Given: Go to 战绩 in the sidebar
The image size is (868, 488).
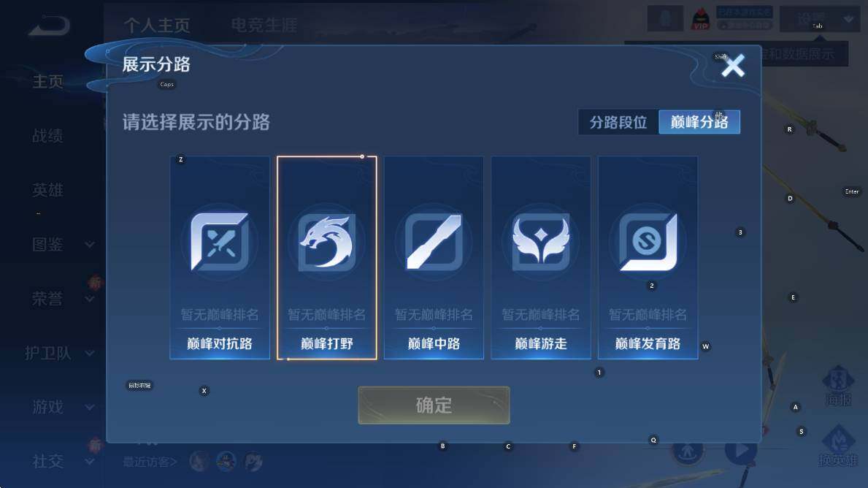Looking at the screenshot, I should [47, 136].
